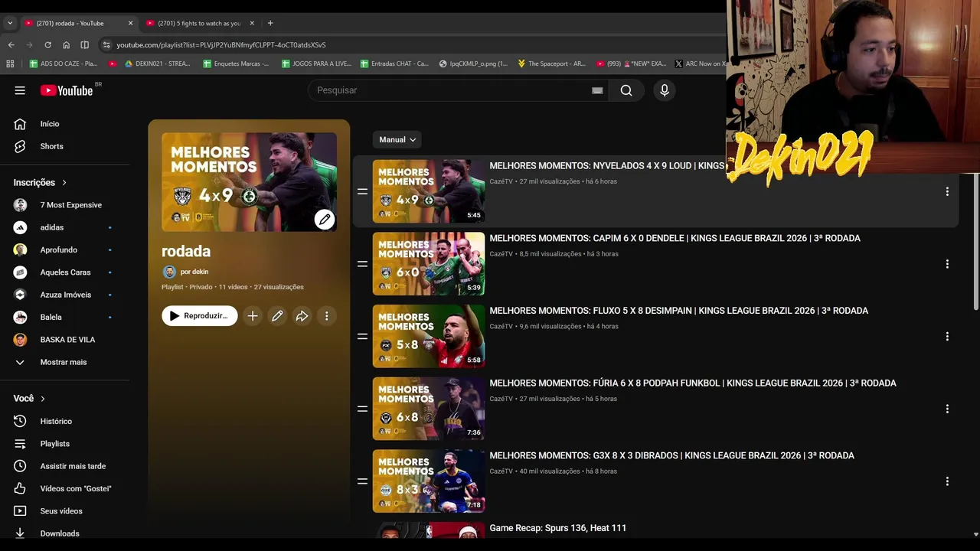Click the share playlist arrow icon
980x551 pixels.
point(302,316)
